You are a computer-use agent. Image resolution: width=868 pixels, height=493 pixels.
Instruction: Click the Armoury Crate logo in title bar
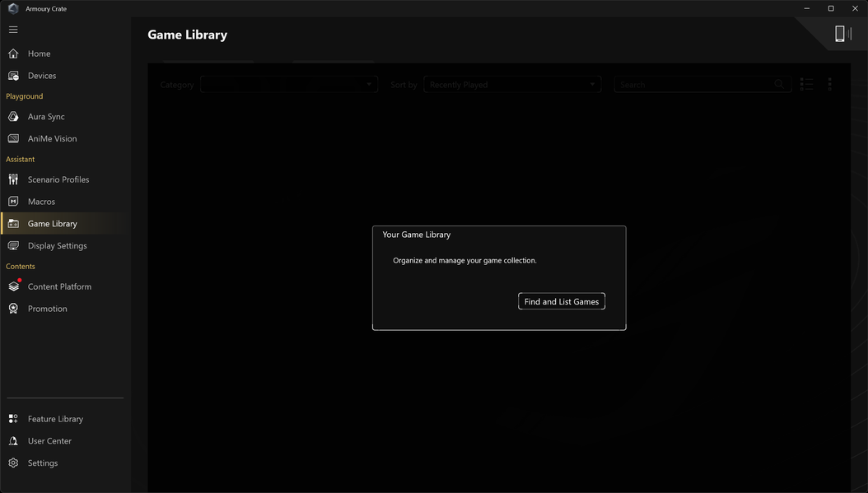(x=13, y=9)
